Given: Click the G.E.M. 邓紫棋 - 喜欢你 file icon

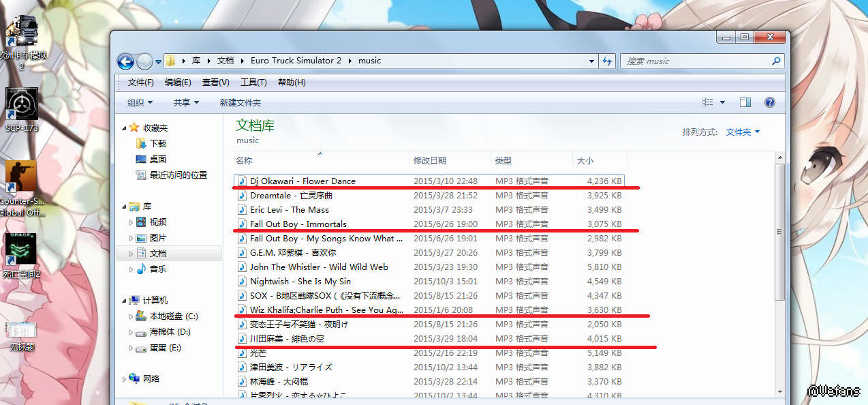Looking at the screenshot, I should (x=243, y=252).
